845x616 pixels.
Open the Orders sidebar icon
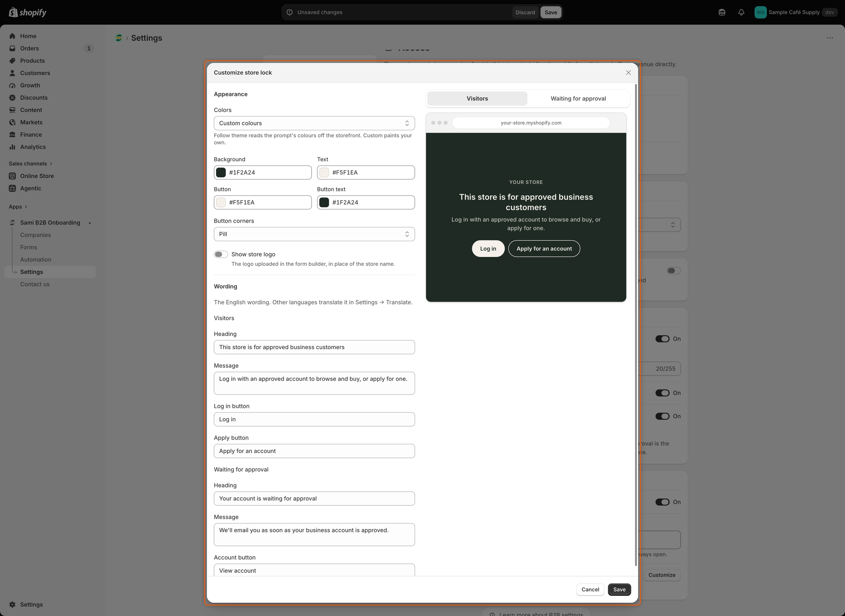[12, 48]
